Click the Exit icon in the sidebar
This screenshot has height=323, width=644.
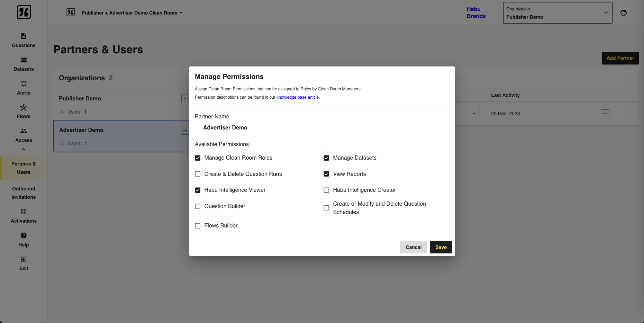click(24, 259)
